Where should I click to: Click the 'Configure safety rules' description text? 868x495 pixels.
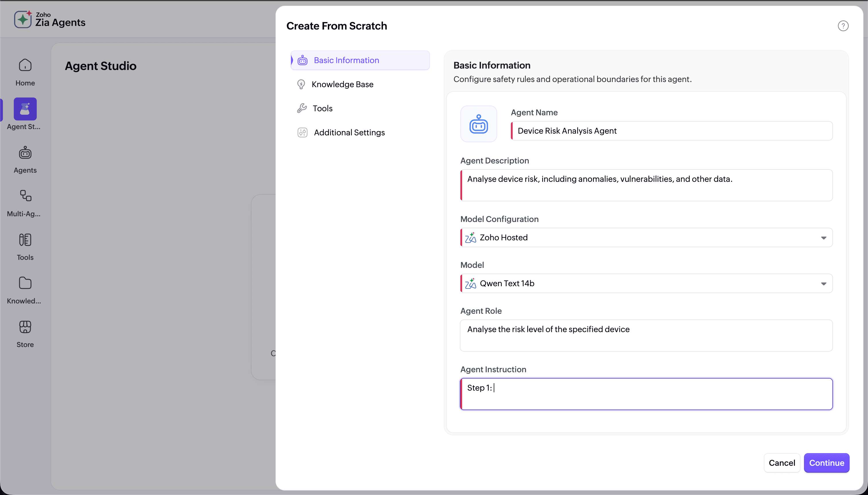tap(572, 79)
